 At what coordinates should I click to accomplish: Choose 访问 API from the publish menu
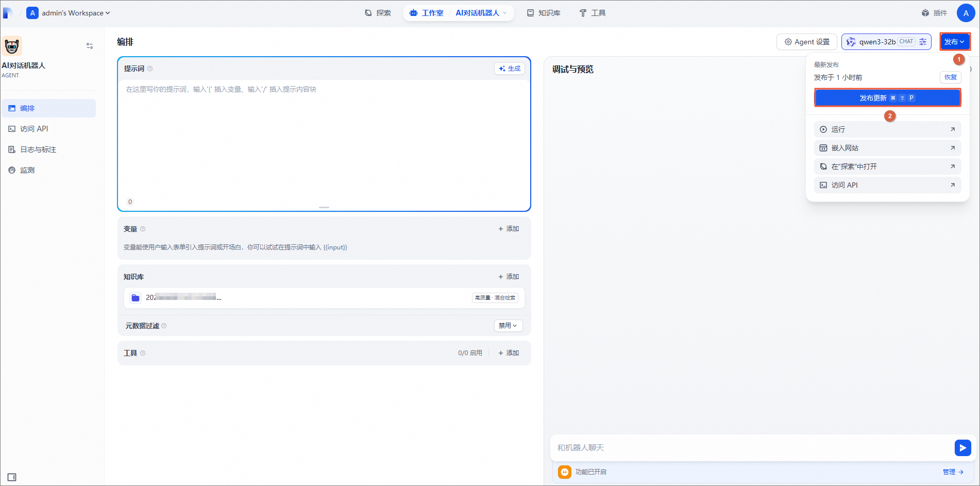click(887, 185)
